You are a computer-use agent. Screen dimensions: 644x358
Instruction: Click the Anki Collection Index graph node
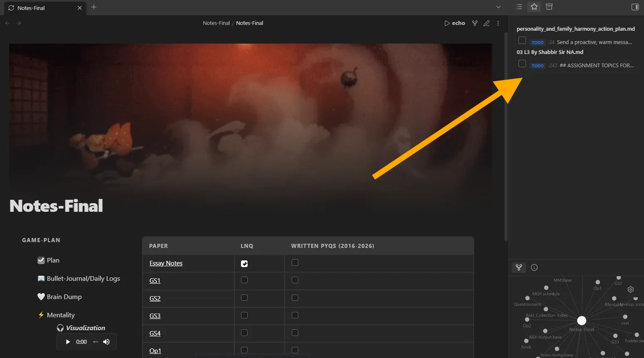click(546, 309)
